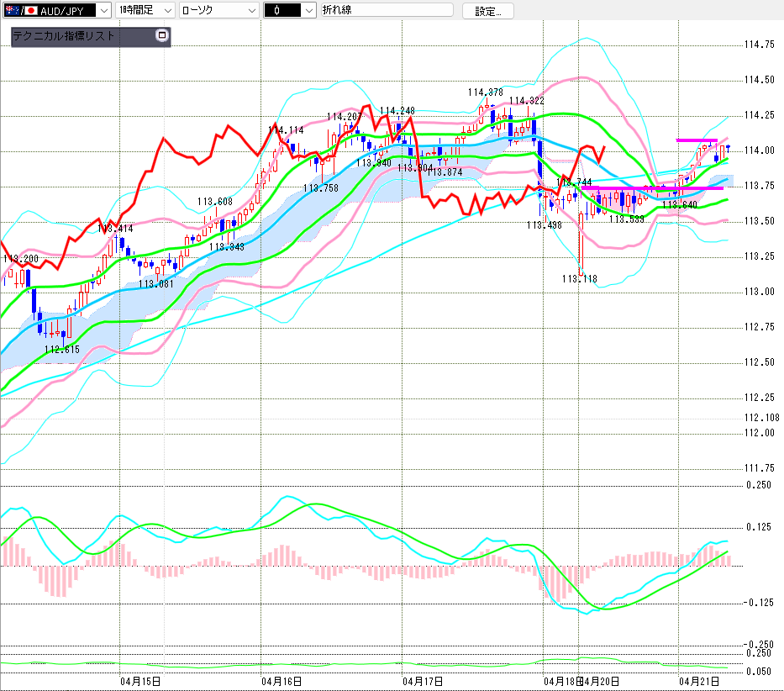The image size is (784, 691).
Task: Click the 04月21日 date marker on time axis
Action: [x=701, y=681]
